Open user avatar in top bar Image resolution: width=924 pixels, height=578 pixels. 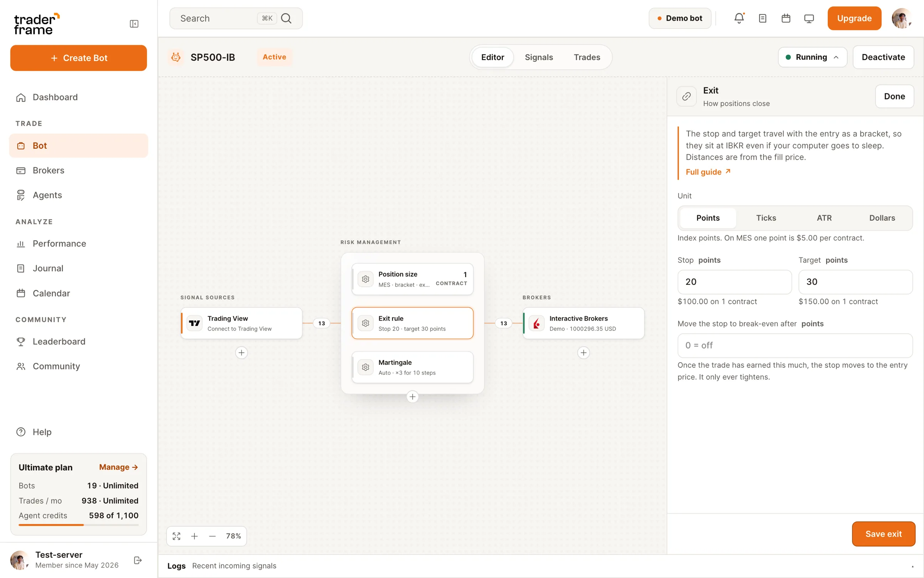[901, 18]
